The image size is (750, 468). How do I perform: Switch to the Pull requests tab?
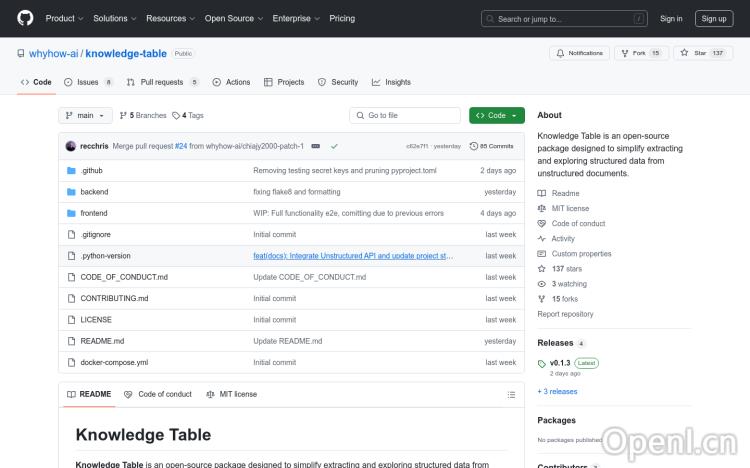[x=162, y=82]
